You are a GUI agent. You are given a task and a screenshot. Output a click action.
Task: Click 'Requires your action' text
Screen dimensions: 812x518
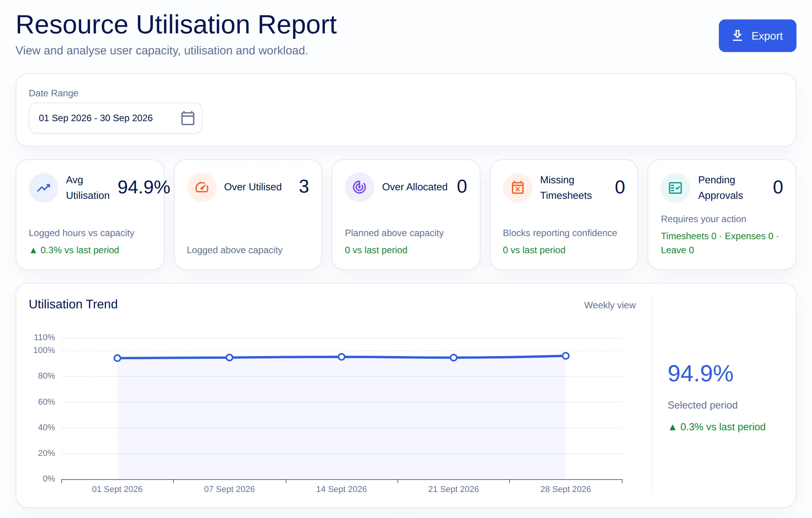pyautogui.click(x=703, y=219)
